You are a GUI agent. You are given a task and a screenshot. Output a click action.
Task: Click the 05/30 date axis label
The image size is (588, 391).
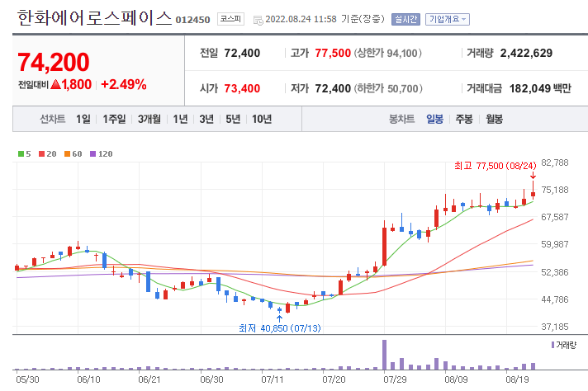coord(27,379)
